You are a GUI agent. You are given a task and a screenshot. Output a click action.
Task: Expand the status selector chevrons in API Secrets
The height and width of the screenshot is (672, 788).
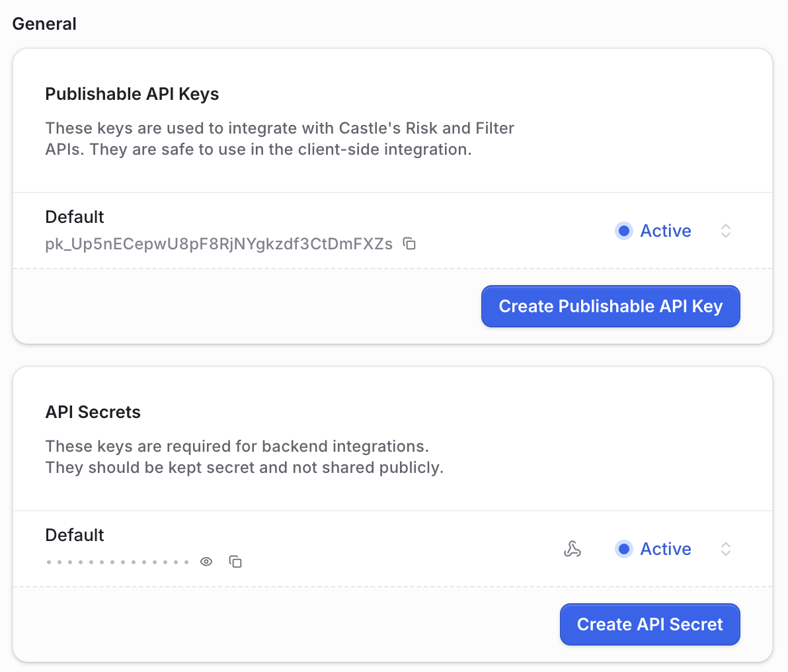click(x=726, y=549)
